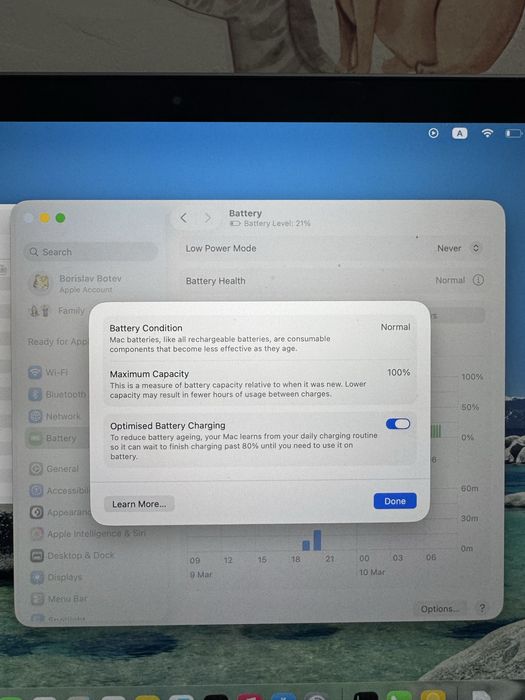Click the green zoom window button
Viewport: 525px width, 700px height.
[x=60, y=218]
